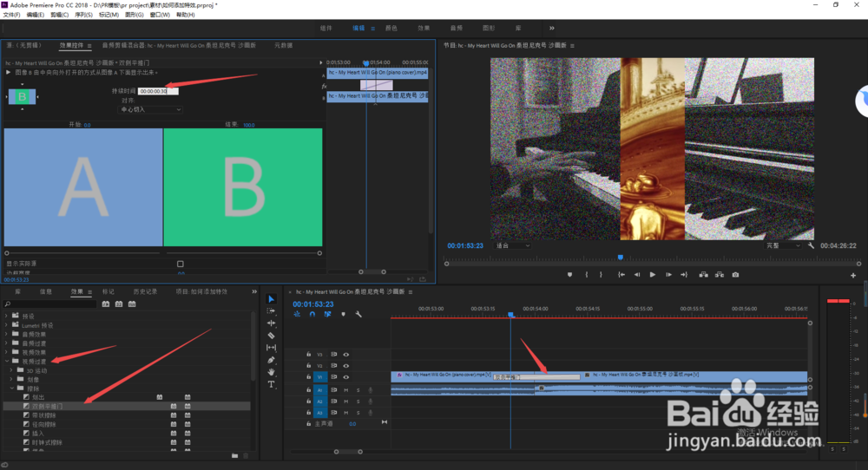Switch to the 颜色 workspace
This screenshot has width=868, height=470.
(x=391, y=29)
